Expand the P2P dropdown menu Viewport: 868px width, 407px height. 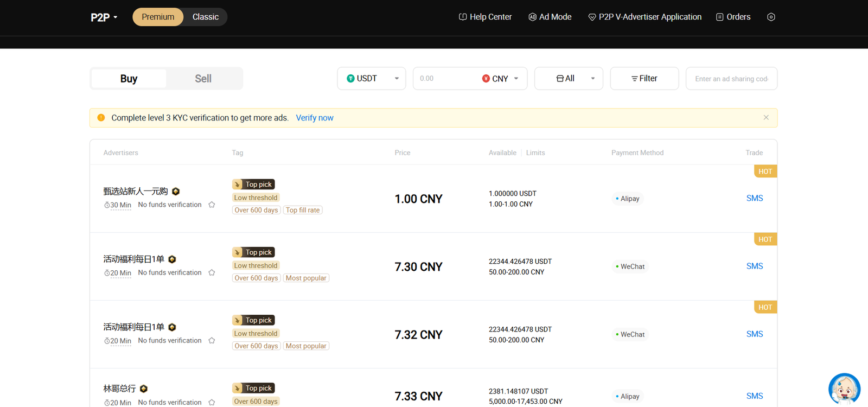104,17
